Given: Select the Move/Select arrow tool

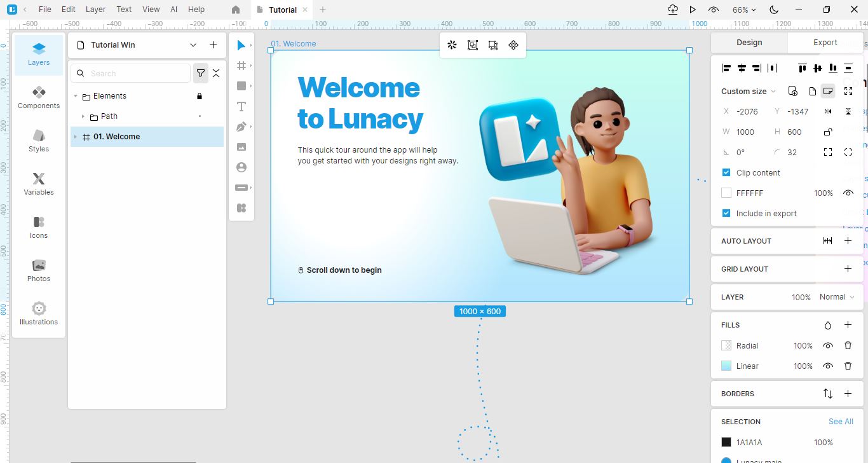Looking at the screenshot, I should pyautogui.click(x=241, y=45).
